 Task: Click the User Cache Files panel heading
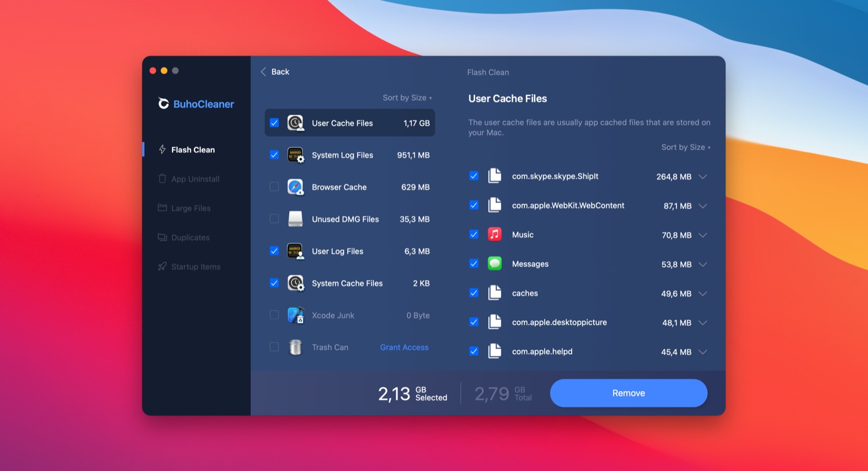[x=507, y=98]
